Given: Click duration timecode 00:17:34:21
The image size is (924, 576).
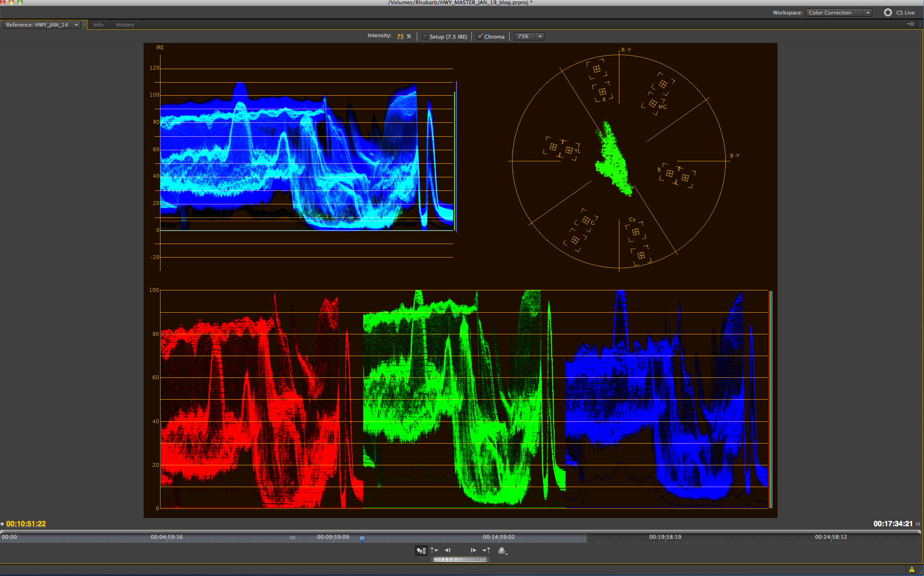Looking at the screenshot, I should (893, 524).
